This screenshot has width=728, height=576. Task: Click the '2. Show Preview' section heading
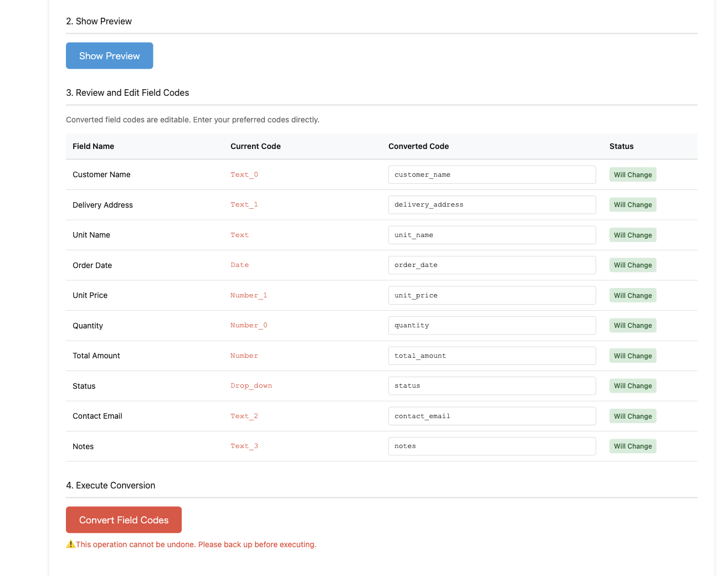coord(99,21)
